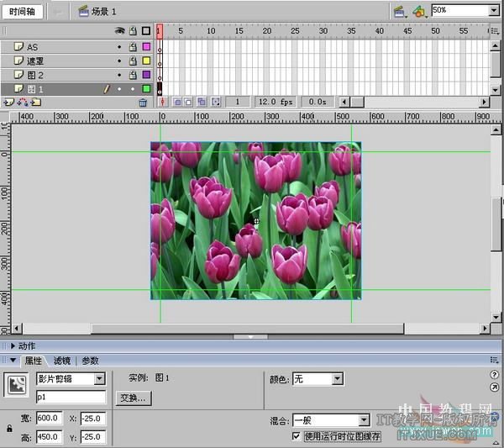Click the magenta color swatch of AS layer

[146, 47]
